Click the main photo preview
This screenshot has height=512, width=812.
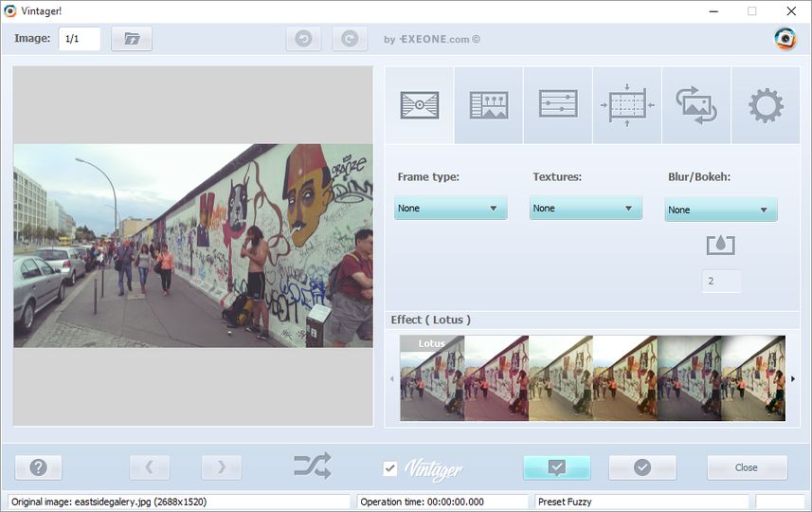click(x=193, y=246)
